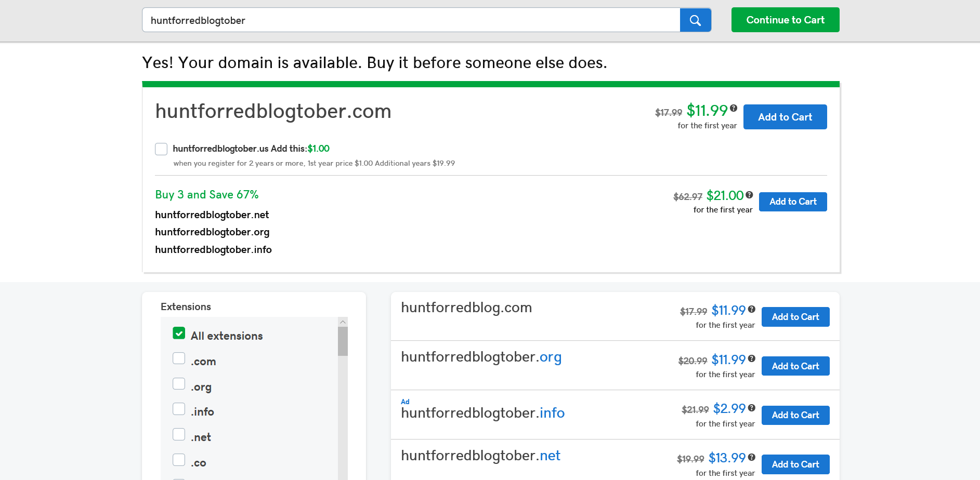Click help icon for huntforredblog.com price
The image size is (980, 480).
[x=752, y=309]
